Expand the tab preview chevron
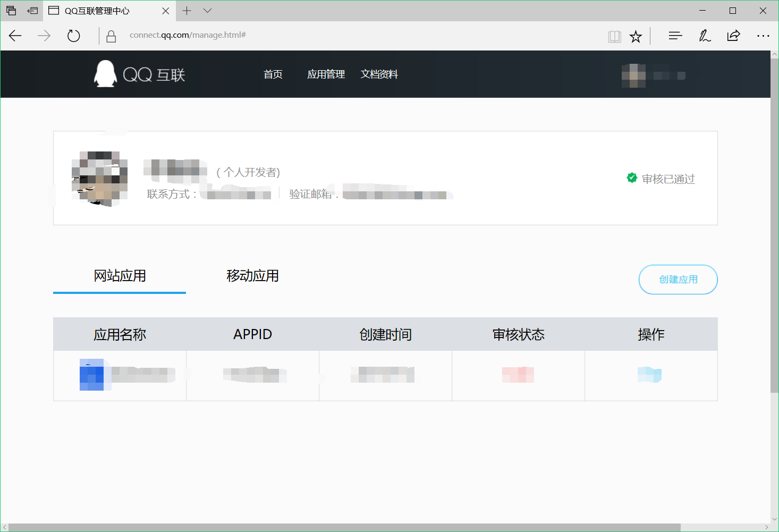The image size is (779, 532). pos(207,11)
